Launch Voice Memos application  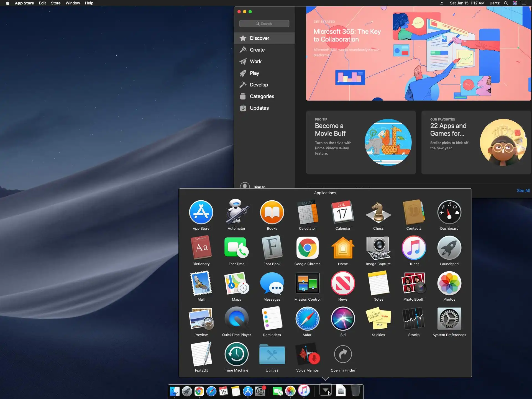pyautogui.click(x=307, y=354)
